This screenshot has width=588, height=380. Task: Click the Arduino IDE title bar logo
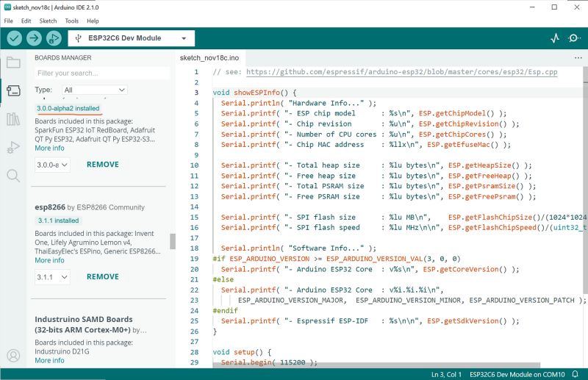point(7,7)
